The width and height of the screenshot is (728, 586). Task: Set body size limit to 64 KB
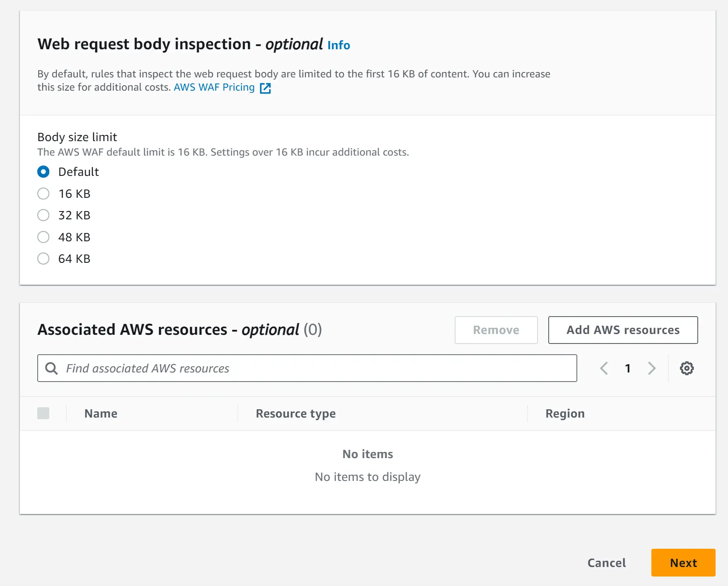click(x=43, y=259)
